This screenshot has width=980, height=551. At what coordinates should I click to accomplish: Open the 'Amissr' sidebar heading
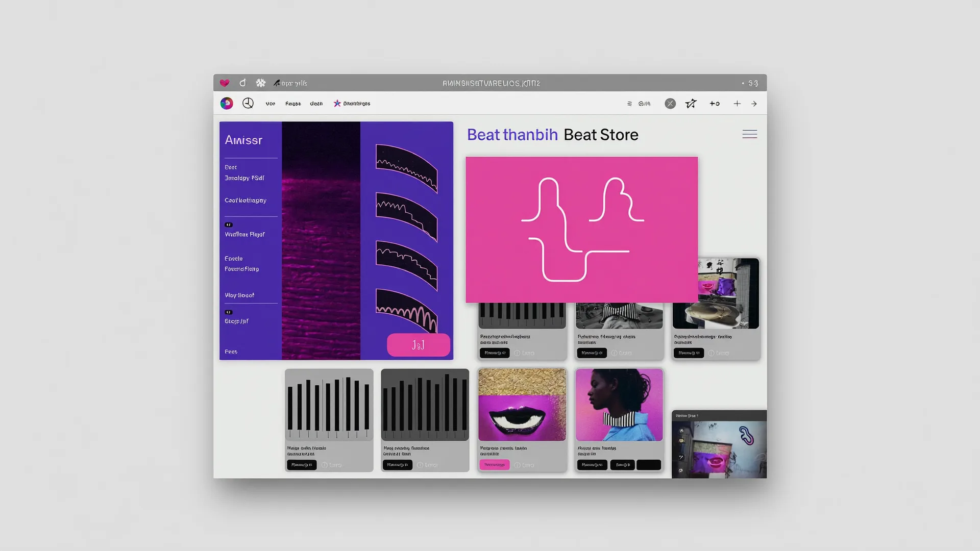243,140
